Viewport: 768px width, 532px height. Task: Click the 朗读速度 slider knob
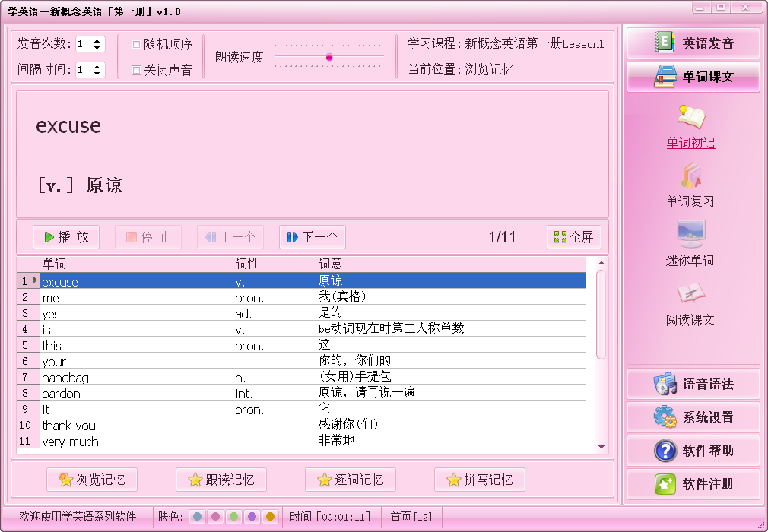click(x=329, y=57)
